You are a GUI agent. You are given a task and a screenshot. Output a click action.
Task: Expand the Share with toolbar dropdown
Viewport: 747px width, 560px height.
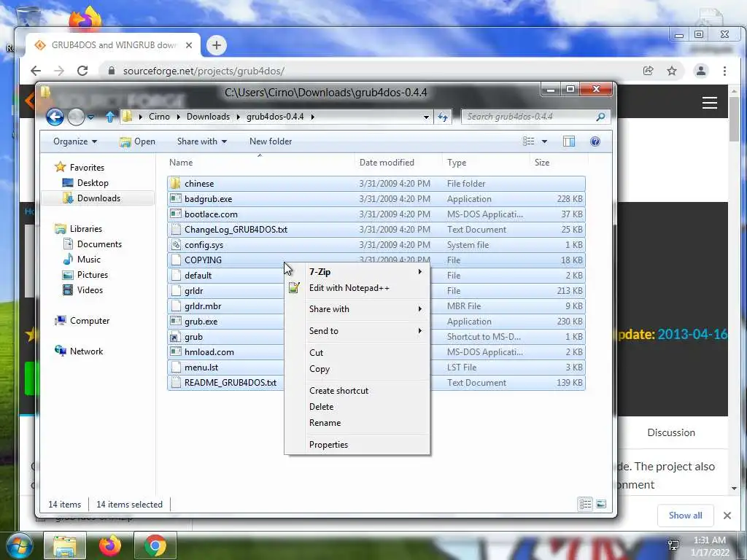(x=202, y=141)
